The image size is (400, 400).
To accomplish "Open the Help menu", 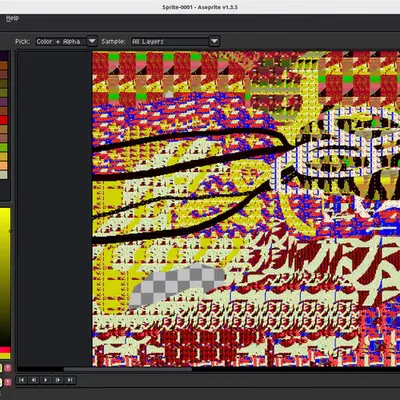I will point(12,19).
